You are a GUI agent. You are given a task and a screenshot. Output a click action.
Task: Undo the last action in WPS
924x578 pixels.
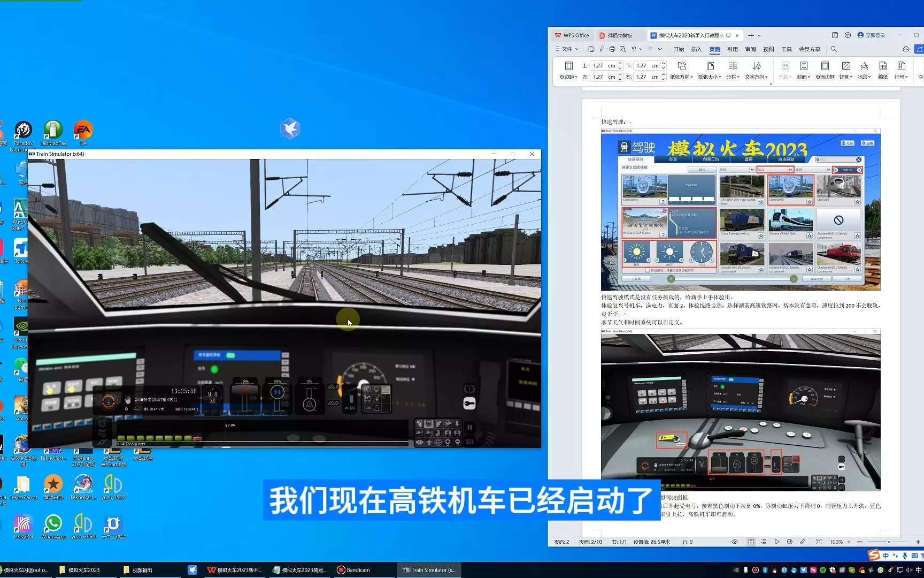click(x=634, y=49)
